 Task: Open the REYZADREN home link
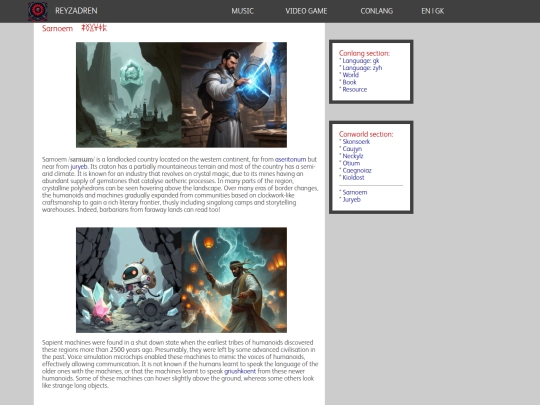click(x=76, y=11)
